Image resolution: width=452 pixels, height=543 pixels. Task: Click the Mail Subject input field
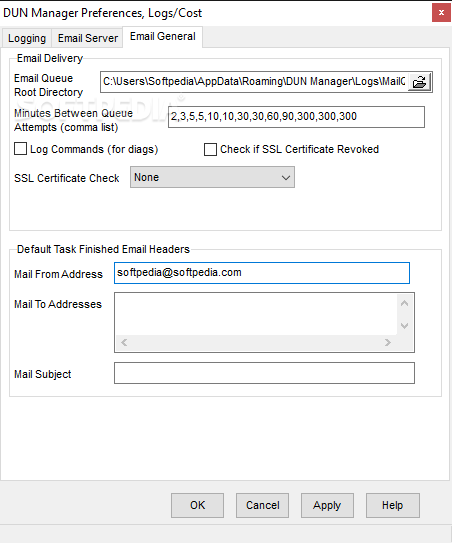coord(264,373)
